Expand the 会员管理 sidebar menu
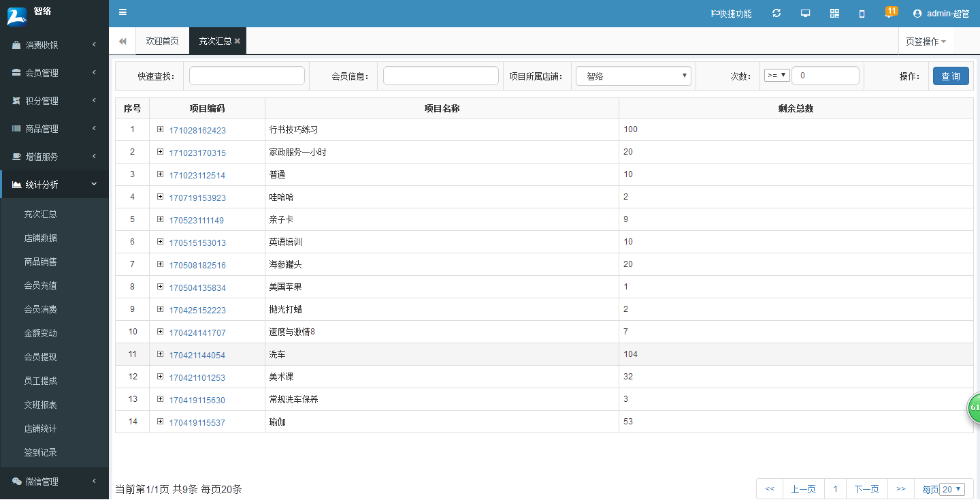This screenshot has height=502, width=980. tap(54, 73)
